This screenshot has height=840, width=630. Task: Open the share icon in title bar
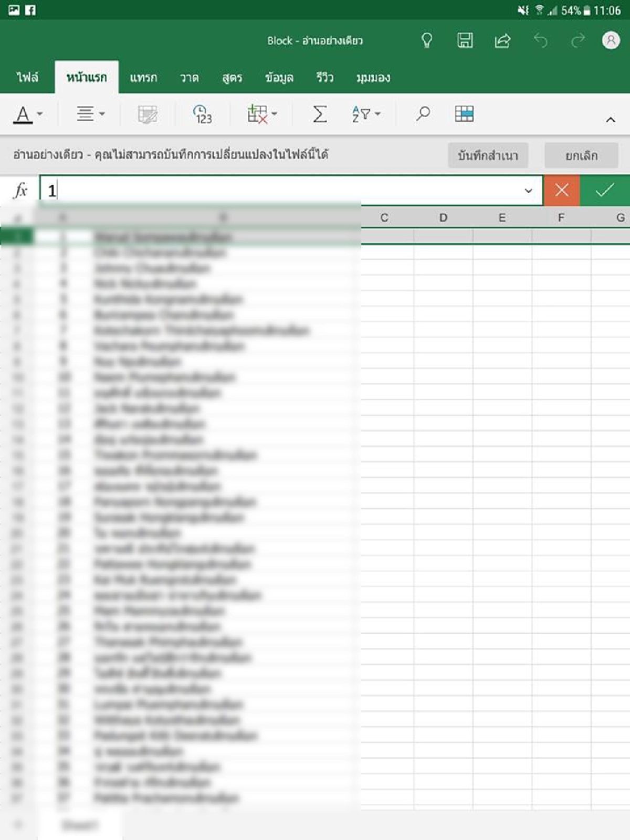pyautogui.click(x=502, y=40)
